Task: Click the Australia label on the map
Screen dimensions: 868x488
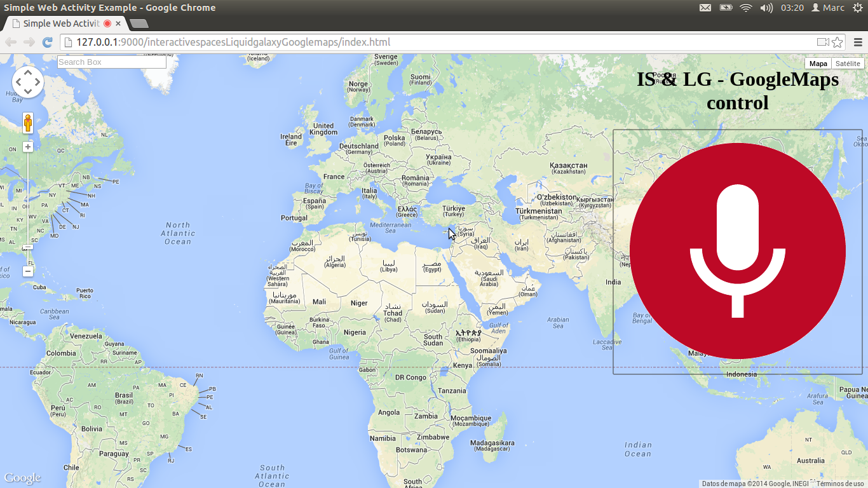Action: click(811, 461)
